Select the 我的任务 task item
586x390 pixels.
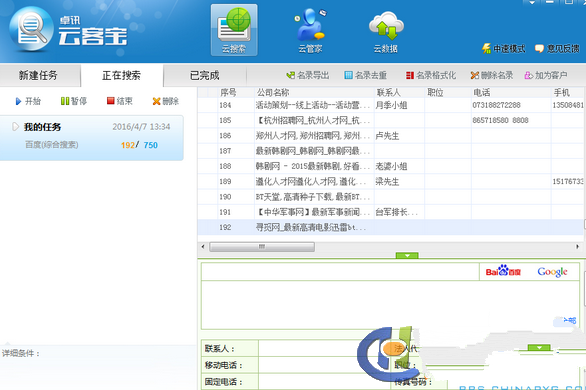pyautogui.click(x=92, y=138)
